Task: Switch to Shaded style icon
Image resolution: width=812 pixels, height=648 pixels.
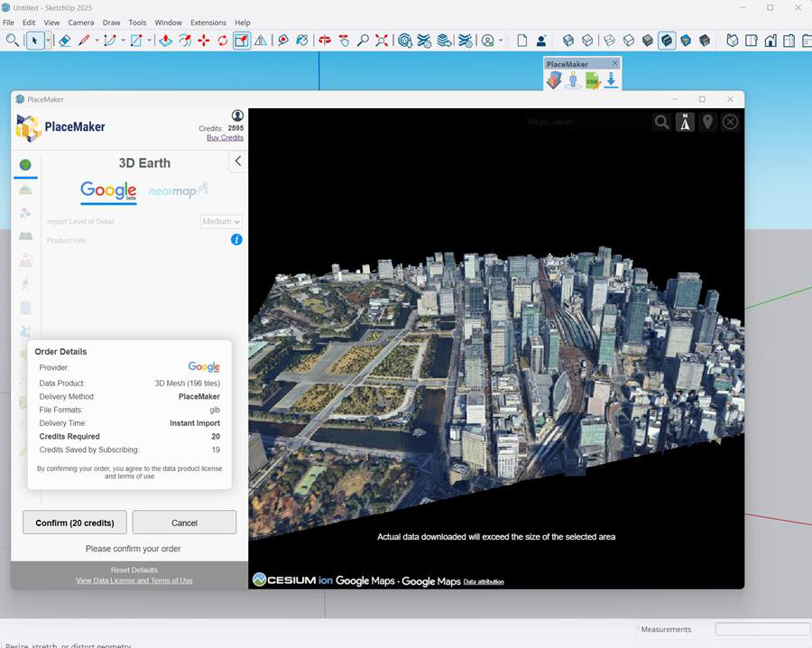Action: (x=647, y=41)
